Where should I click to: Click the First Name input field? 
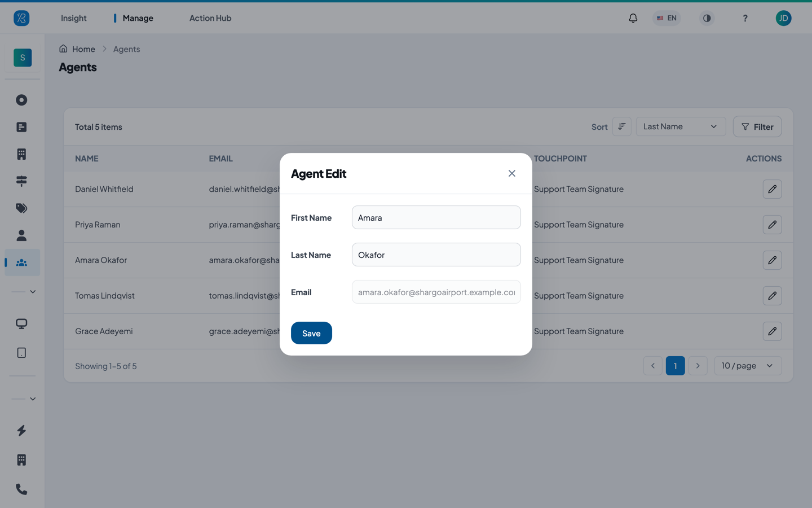click(436, 217)
